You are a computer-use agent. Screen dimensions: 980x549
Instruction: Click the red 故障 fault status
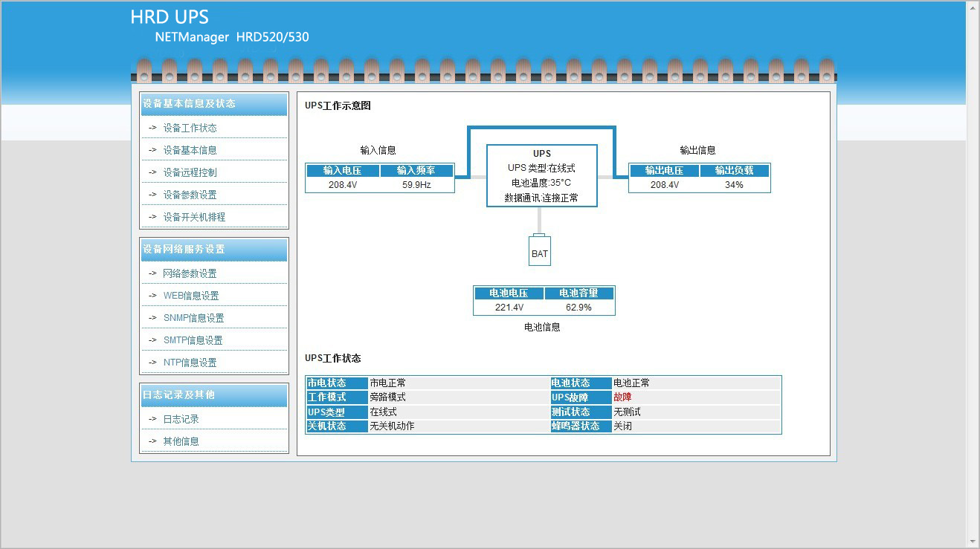622,397
